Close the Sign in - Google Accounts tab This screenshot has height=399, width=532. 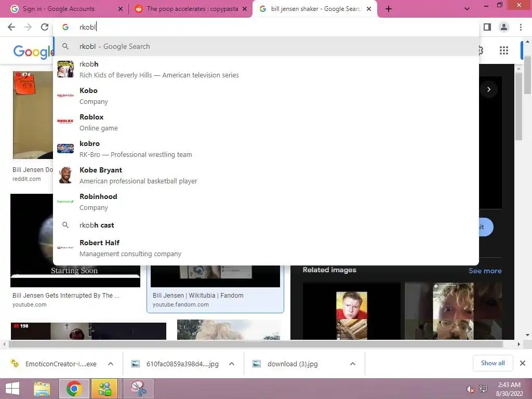121,9
